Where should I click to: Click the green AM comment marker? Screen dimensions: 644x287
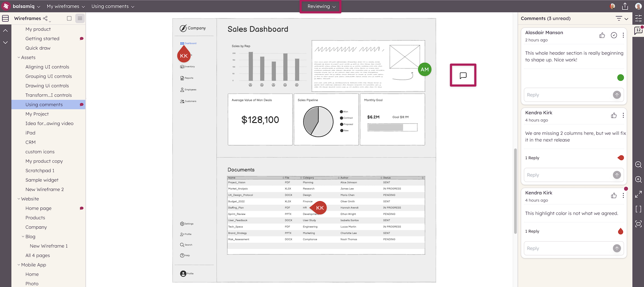(425, 70)
